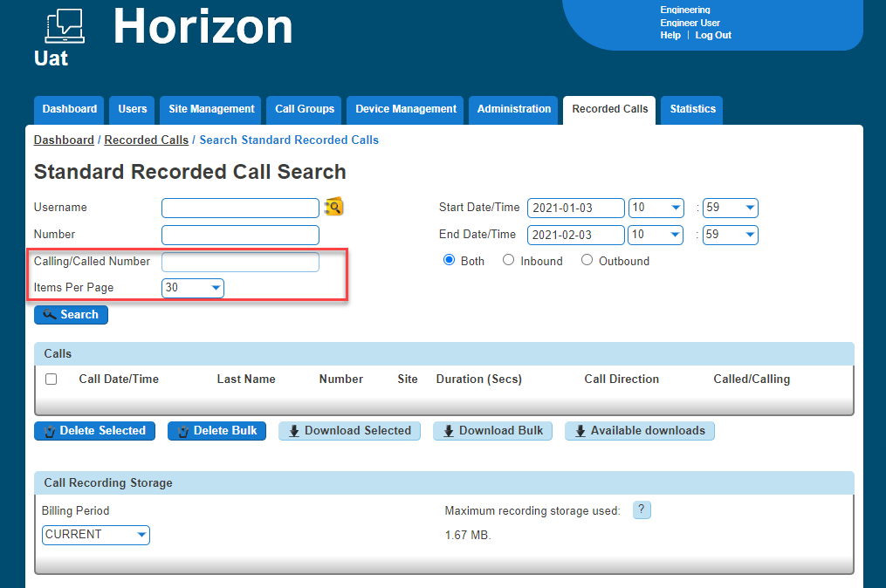Open the Available downloads button

[640, 431]
